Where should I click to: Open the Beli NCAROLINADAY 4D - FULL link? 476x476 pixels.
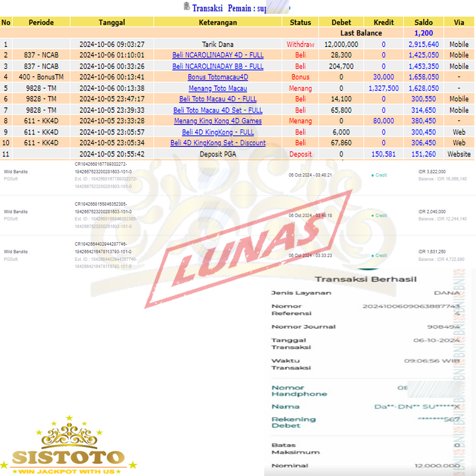pos(218,55)
